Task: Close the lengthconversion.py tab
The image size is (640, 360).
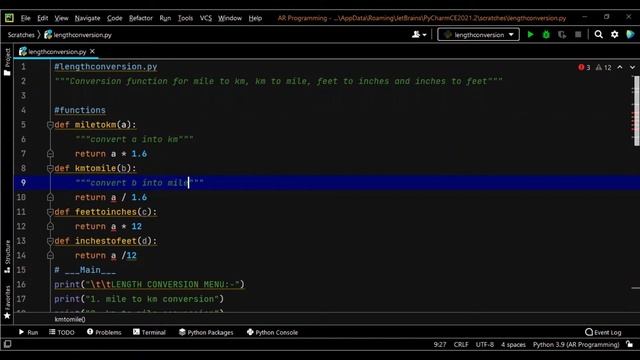Action: pos(92,51)
